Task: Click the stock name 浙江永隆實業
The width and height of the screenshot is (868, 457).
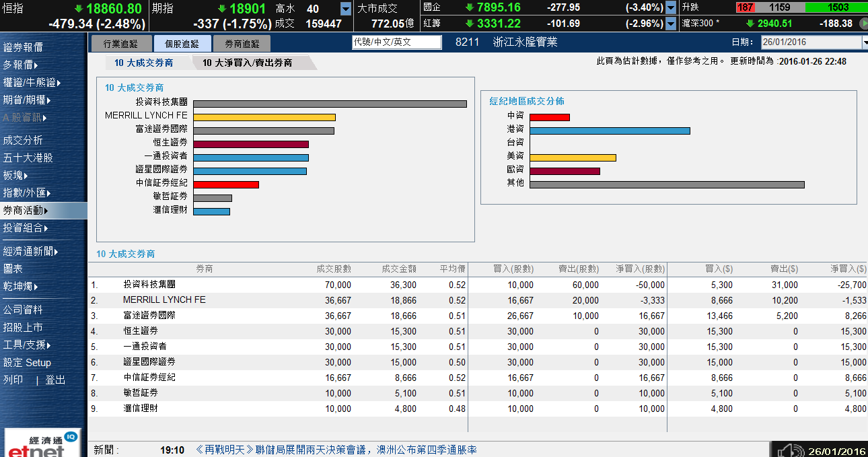Action: (525, 42)
